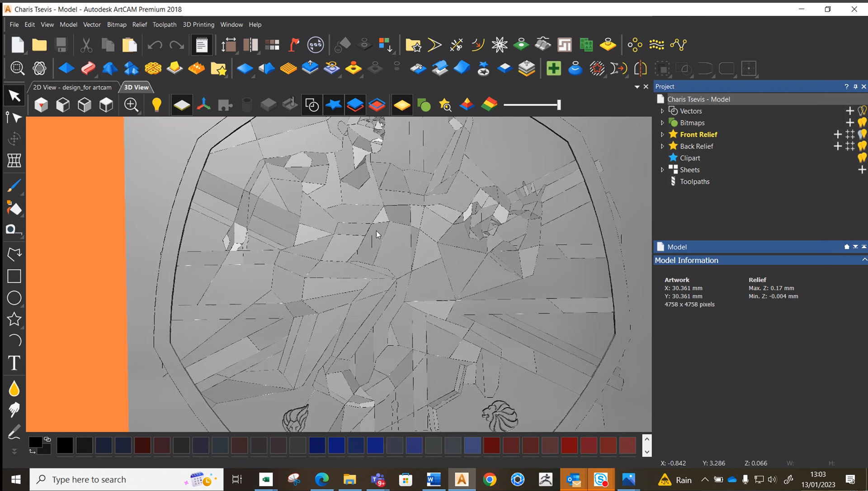
Task: Select the Rectangle creation tool
Action: pos(14,276)
